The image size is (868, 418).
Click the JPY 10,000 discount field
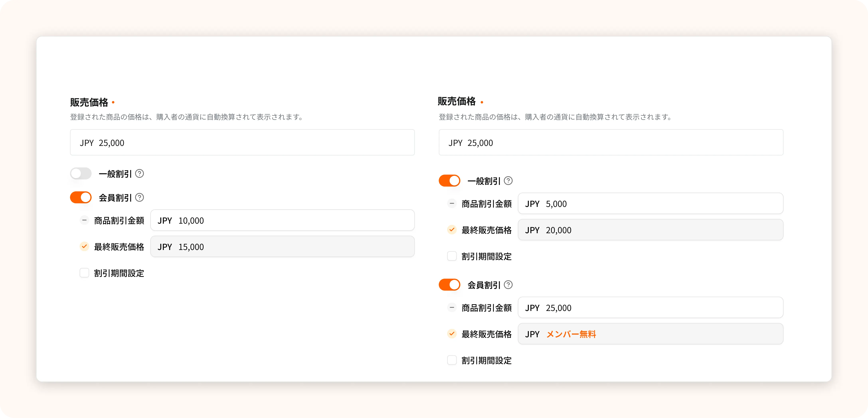coord(282,220)
